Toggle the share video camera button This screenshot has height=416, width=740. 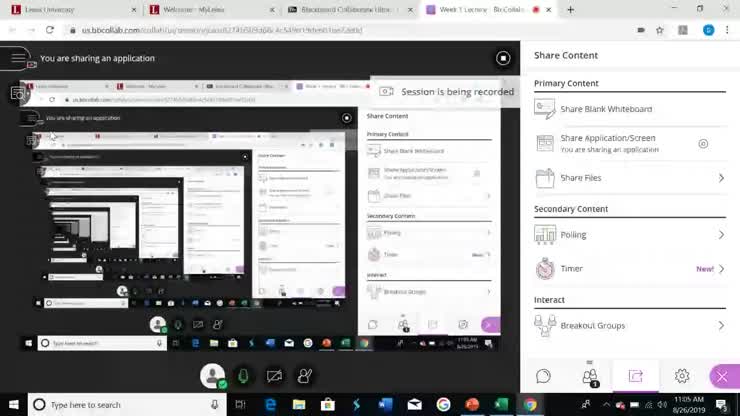tap(274, 376)
